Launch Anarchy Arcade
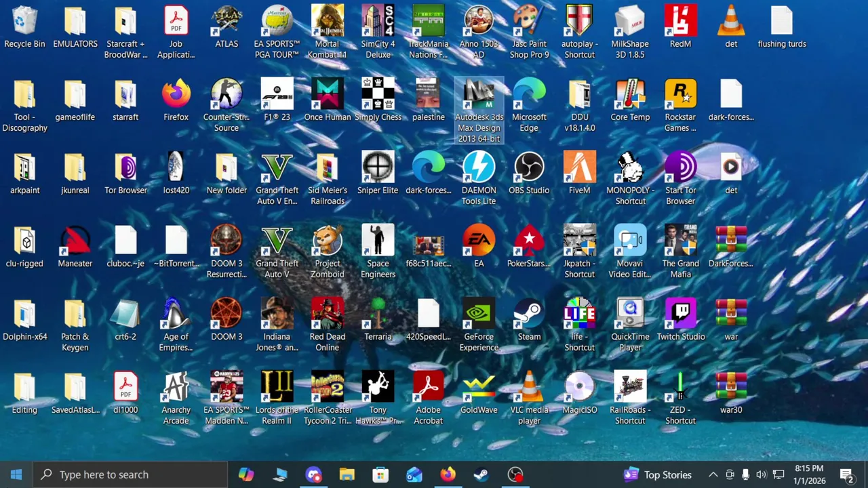 pos(176,397)
